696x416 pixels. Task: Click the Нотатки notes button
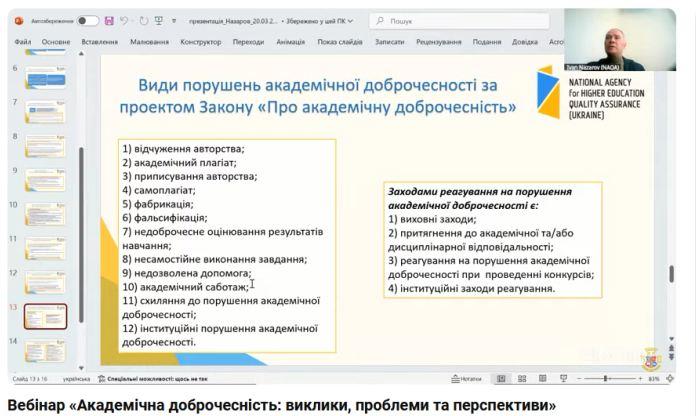click(x=466, y=379)
